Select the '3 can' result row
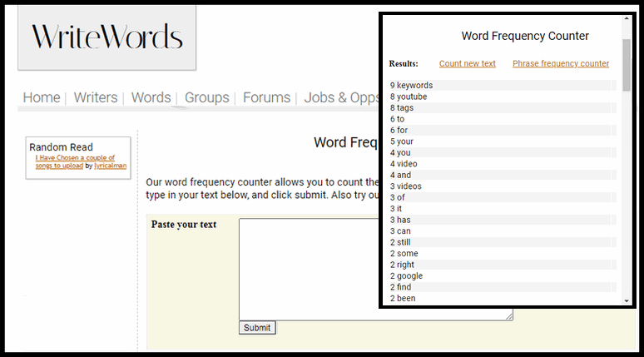Image resolution: width=644 pixels, height=357 pixels. tap(503, 231)
